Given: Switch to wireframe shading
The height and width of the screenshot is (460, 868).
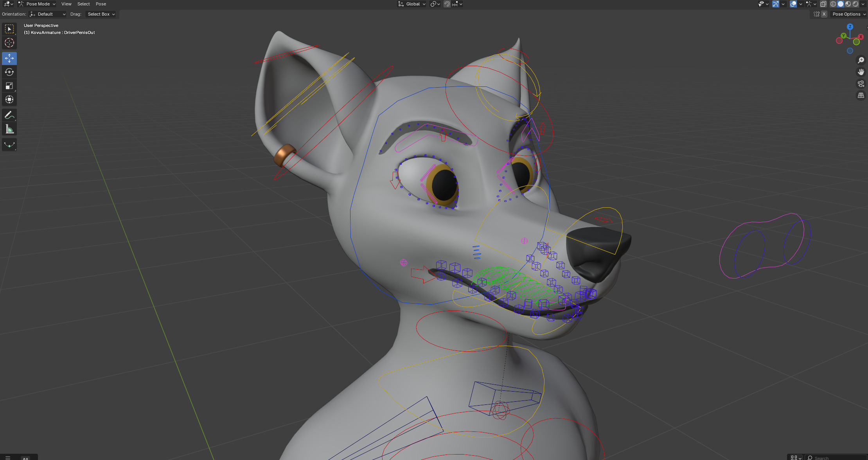Looking at the screenshot, I should 833,4.
